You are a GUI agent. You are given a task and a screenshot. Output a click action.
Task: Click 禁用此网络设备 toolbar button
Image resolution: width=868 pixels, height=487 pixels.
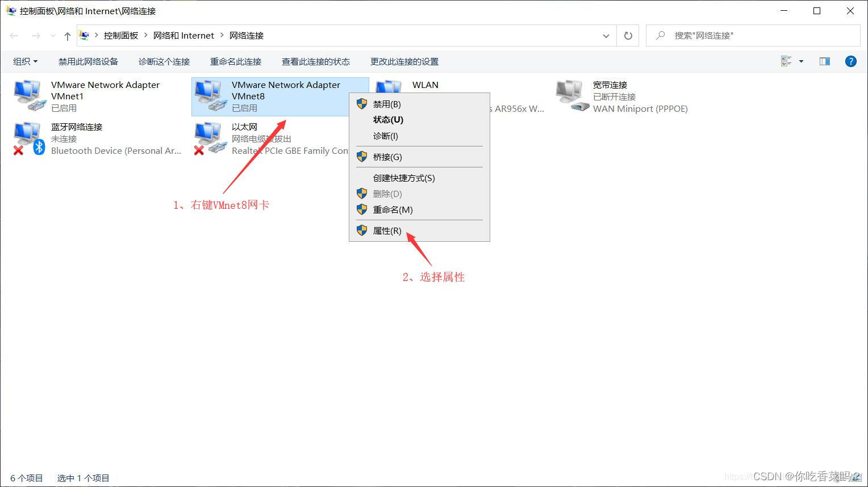[x=88, y=61]
